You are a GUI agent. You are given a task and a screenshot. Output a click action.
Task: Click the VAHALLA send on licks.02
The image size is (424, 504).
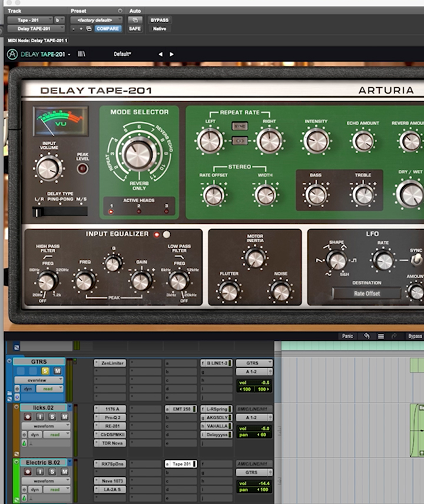216,426
